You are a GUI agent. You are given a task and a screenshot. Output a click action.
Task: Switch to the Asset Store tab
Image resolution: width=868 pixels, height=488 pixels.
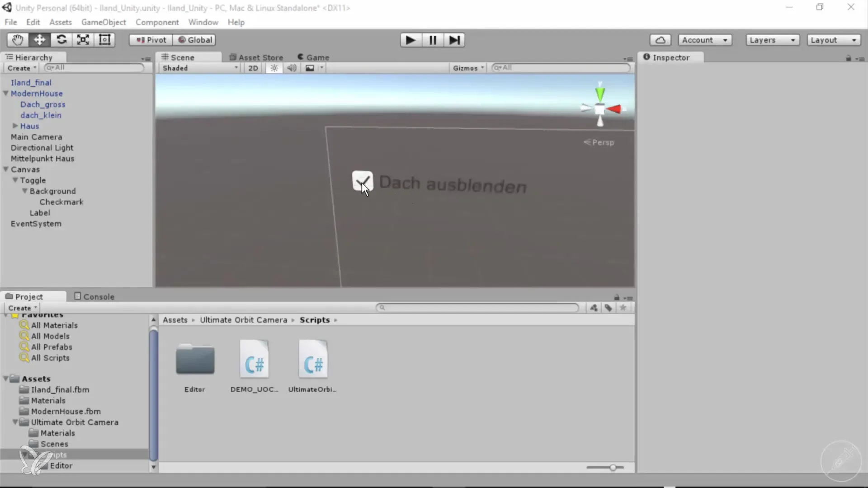(x=256, y=57)
